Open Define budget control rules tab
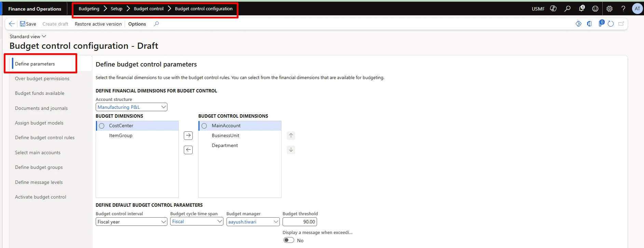 tap(45, 137)
